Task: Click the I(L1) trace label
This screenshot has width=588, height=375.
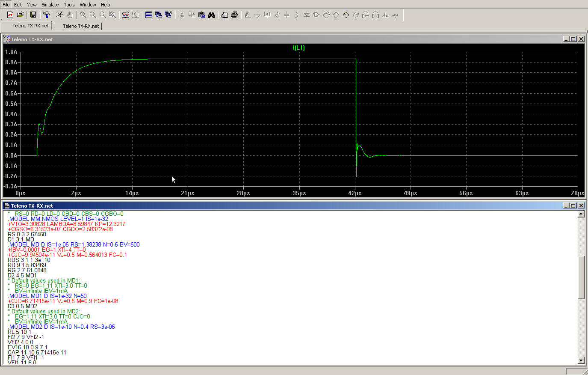Action: [298, 48]
